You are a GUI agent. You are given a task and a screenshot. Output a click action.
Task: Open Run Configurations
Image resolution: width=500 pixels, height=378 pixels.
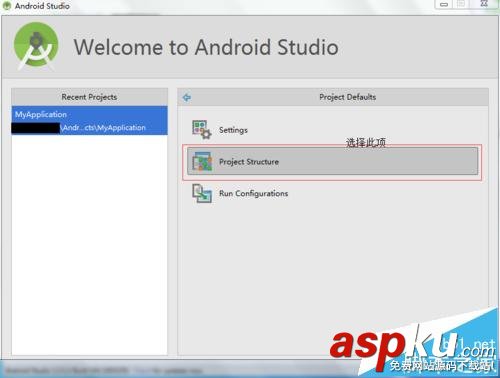click(x=332, y=193)
